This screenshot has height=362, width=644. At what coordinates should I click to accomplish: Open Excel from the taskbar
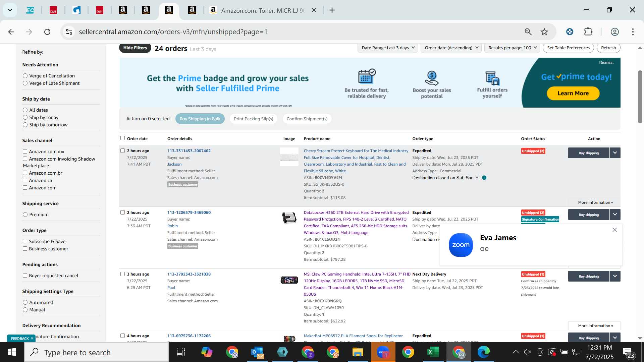coord(433,352)
